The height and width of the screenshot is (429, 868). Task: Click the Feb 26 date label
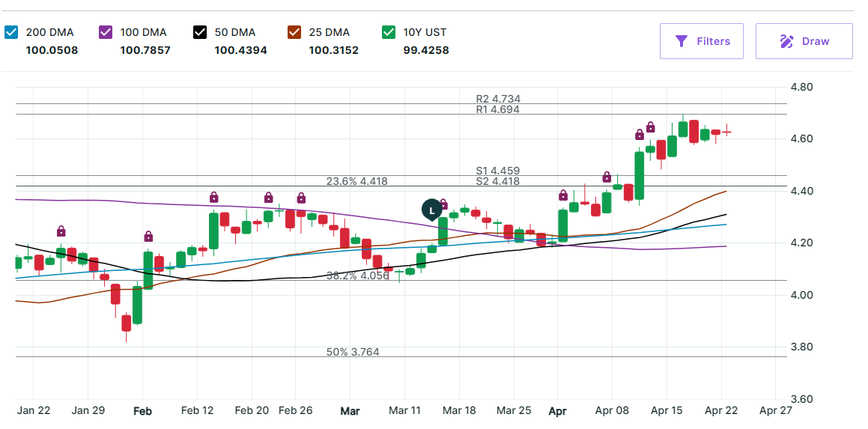[x=296, y=411]
